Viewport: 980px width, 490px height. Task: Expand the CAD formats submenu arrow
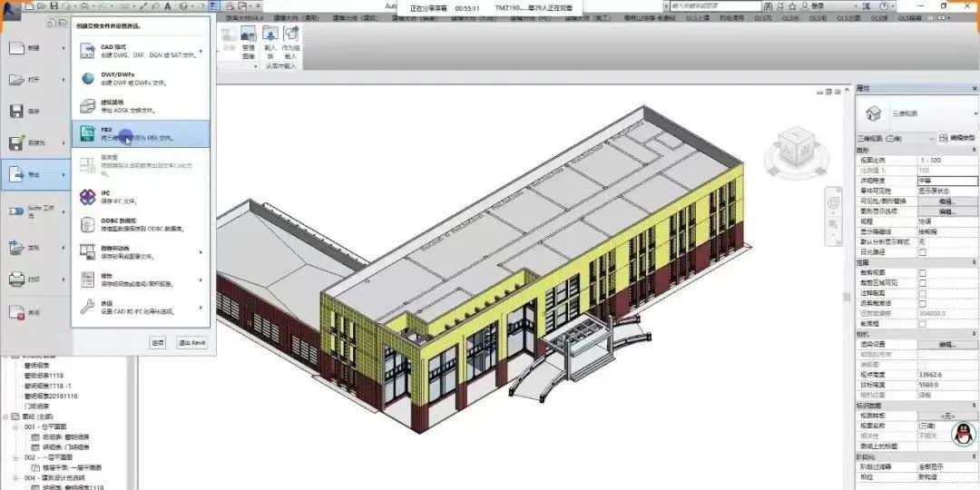click(x=201, y=50)
